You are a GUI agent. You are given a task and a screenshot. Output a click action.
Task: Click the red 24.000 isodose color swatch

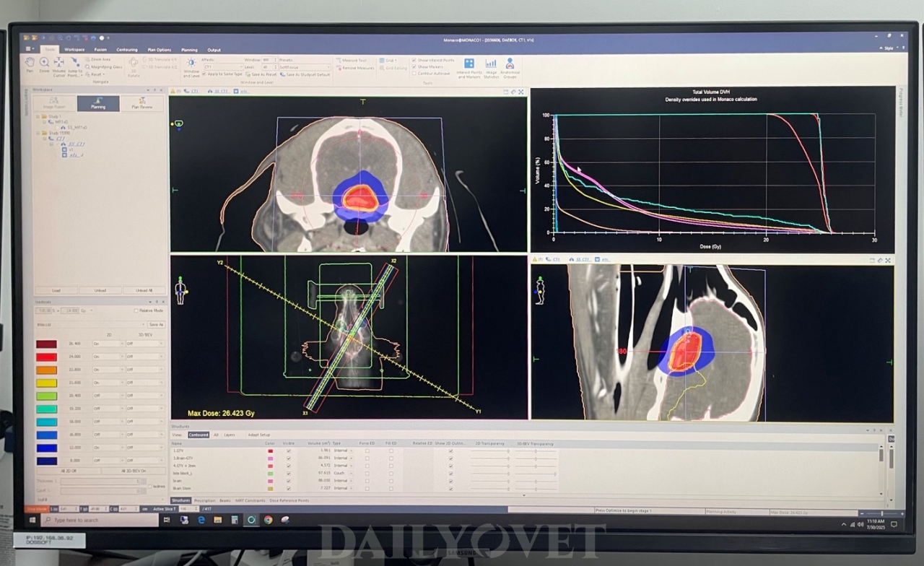(x=46, y=357)
